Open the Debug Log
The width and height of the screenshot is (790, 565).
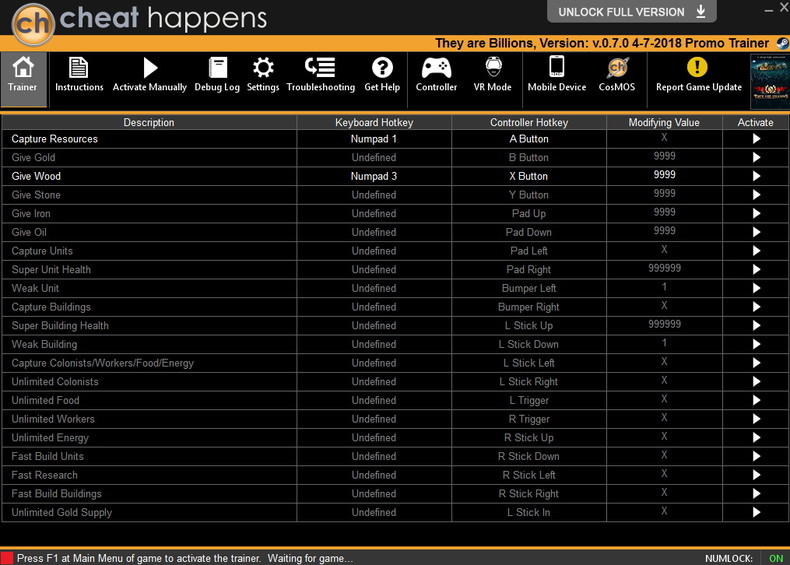click(x=217, y=75)
